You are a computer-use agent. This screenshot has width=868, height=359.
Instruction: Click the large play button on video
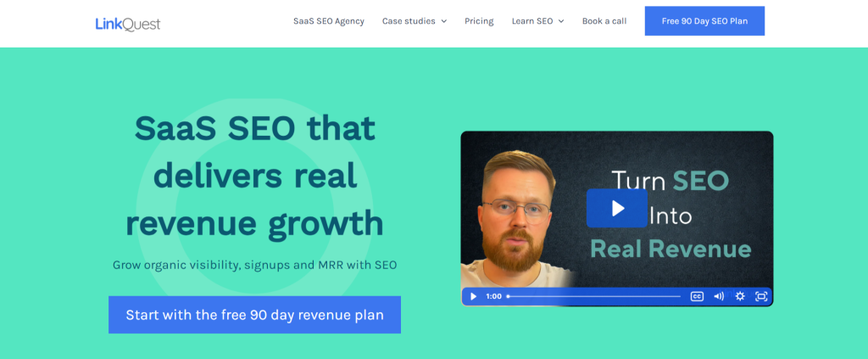(x=616, y=208)
